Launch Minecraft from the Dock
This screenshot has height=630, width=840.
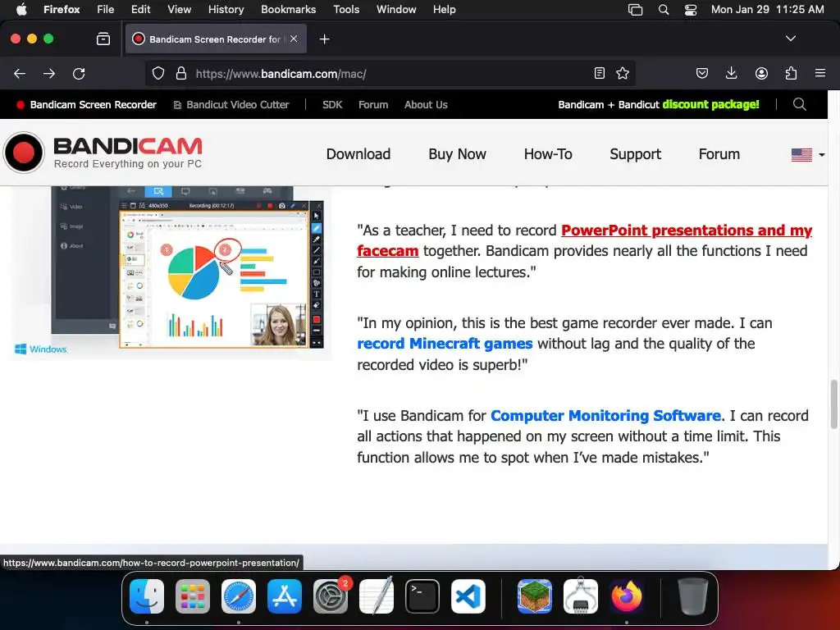point(535,596)
